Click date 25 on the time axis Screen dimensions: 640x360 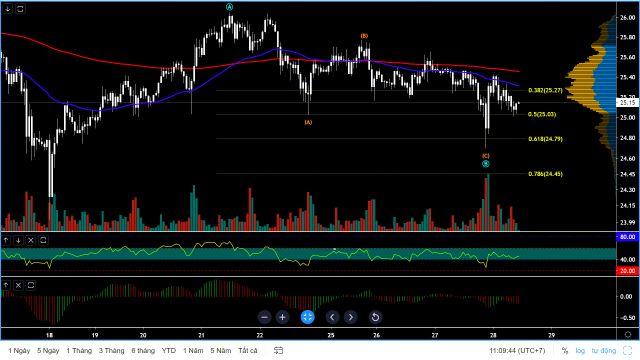click(x=331, y=335)
